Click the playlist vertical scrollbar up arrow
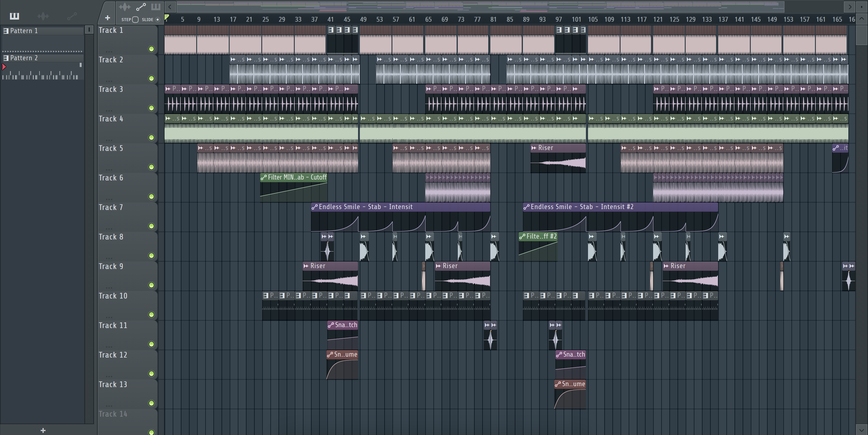Viewport: 868px width, 435px height. coord(862,19)
